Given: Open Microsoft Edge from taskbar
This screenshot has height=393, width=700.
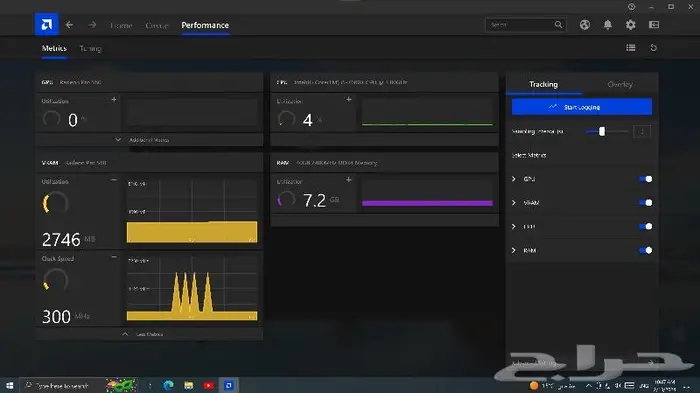Looking at the screenshot, I should click(x=168, y=385).
